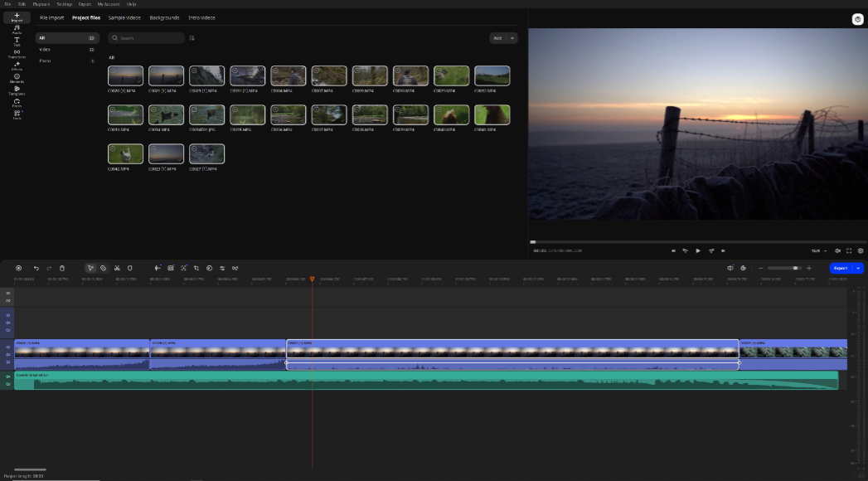This screenshot has height=481, width=868.
Task: Switch to the File import tab
Action: tap(51, 17)
